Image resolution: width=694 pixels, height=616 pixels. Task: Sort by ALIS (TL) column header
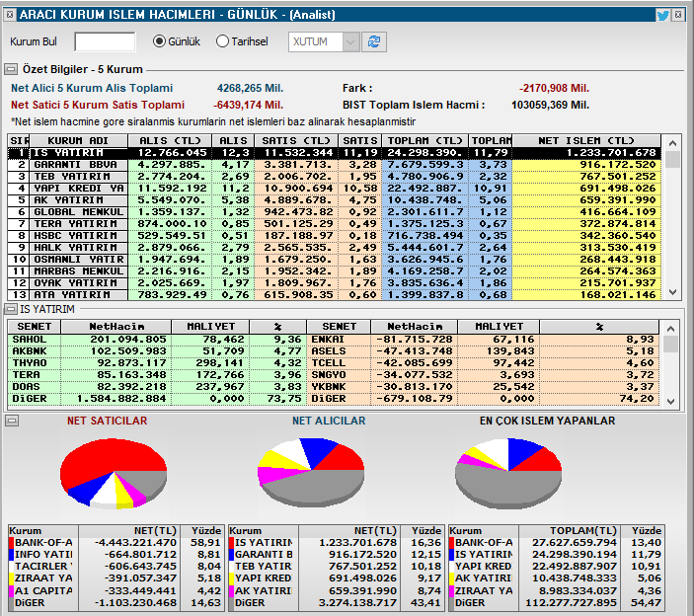(x=170, y=141)
